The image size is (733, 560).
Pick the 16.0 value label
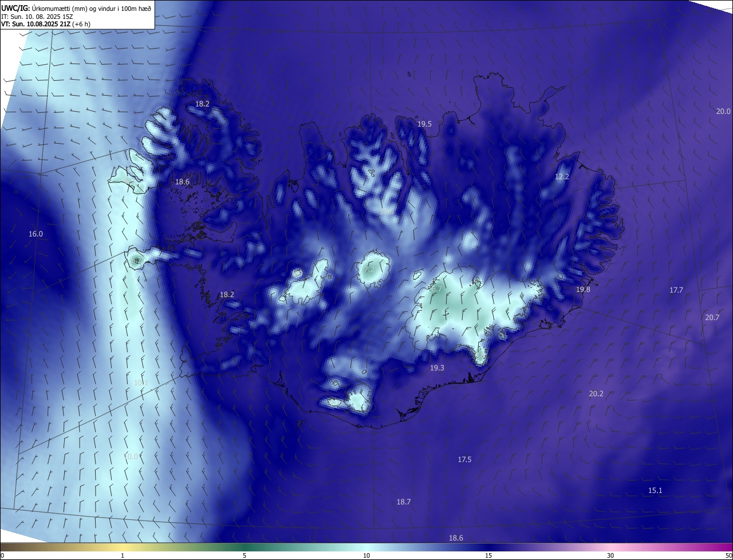[x=36, y=234]
